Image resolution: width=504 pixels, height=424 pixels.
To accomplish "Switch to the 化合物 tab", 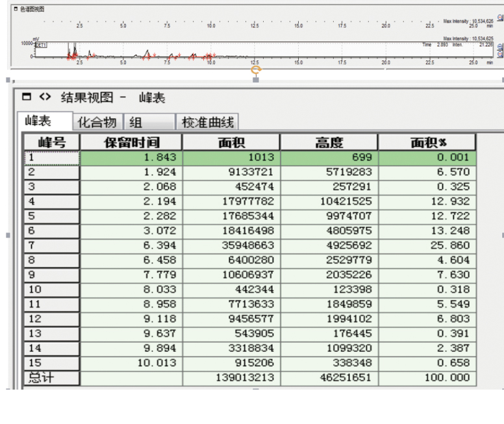I will [97, 122].
